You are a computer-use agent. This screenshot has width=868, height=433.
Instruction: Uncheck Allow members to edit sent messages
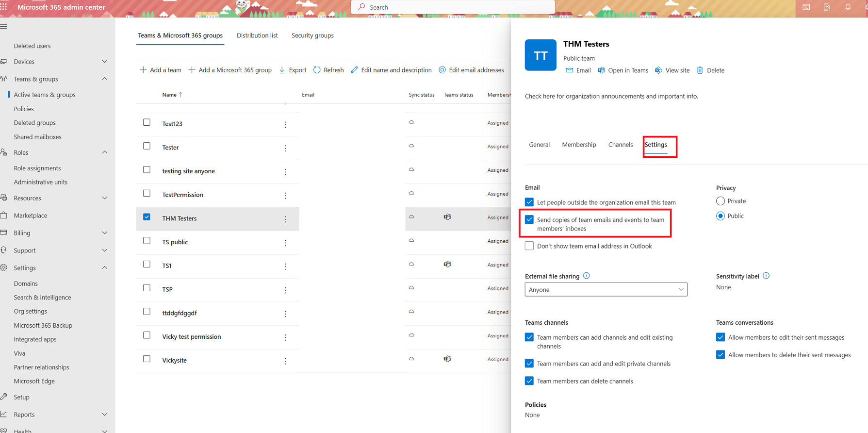point(721,337)
